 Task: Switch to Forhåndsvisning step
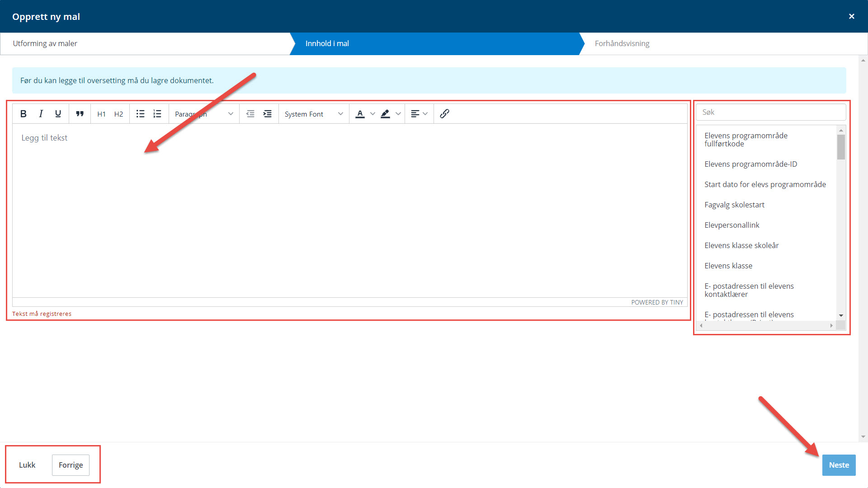[x=622, y=43]
